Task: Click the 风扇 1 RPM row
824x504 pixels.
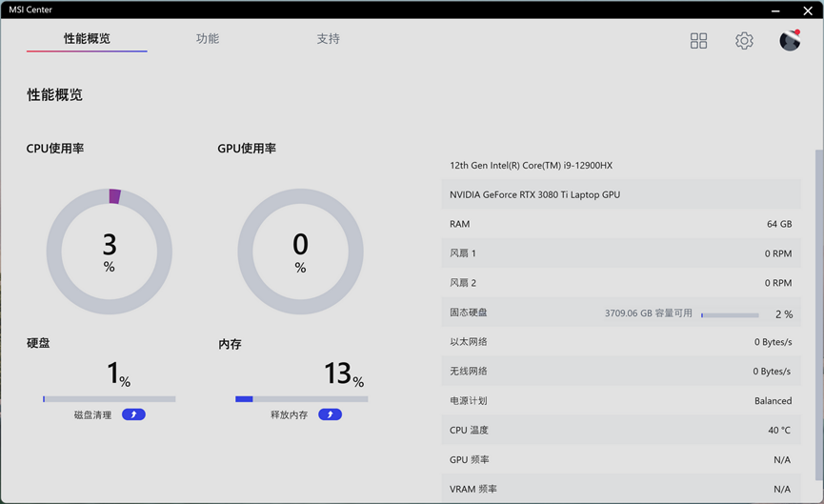Action: [621, 253]
